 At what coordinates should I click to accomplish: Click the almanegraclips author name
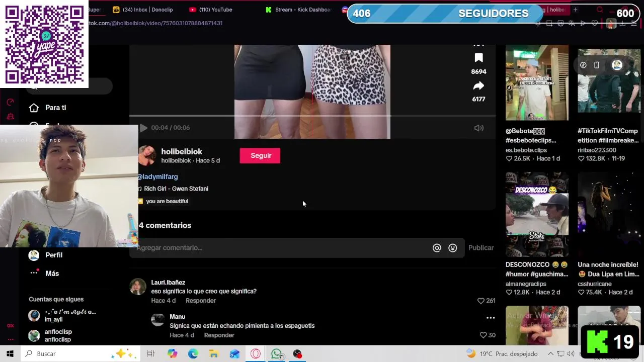526,284
